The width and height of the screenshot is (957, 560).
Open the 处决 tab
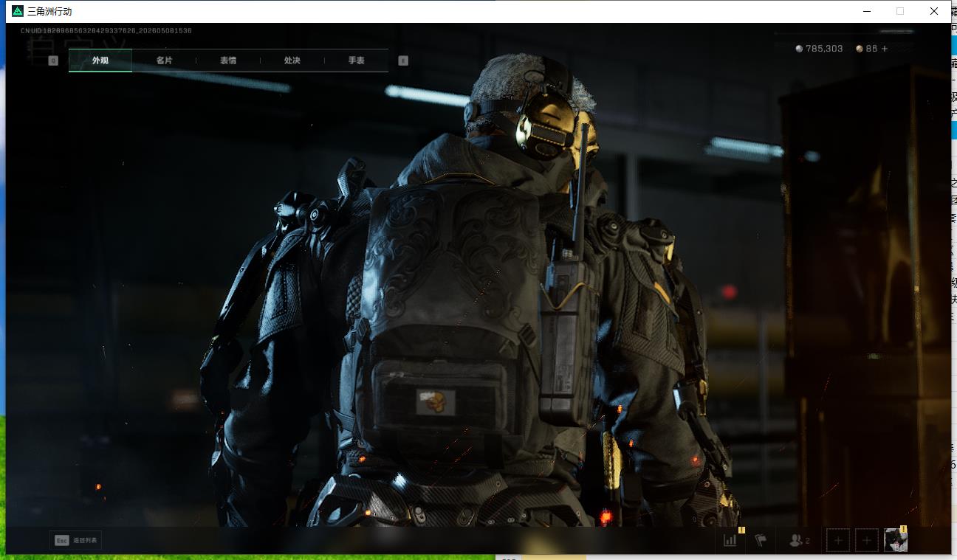coord(292,61)
